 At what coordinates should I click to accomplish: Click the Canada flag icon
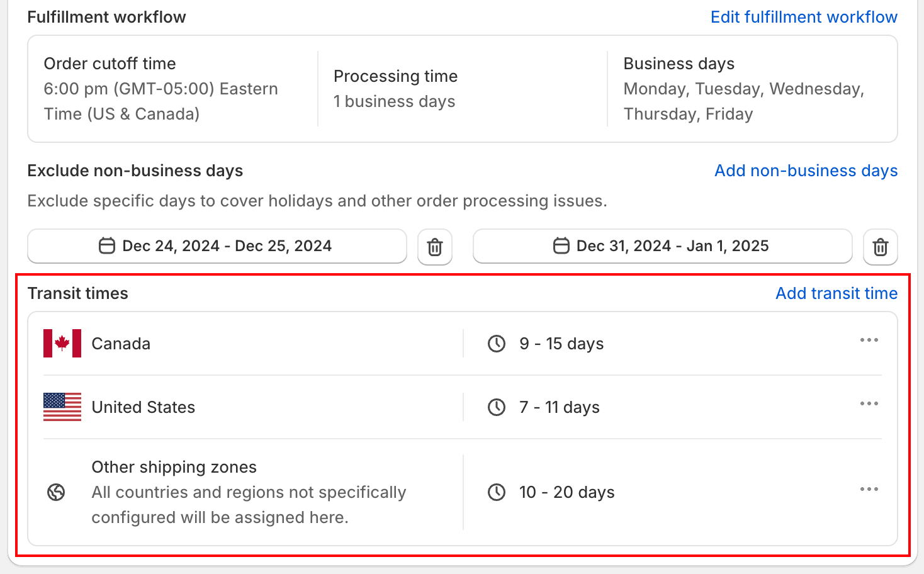click(x=62, y=344)
